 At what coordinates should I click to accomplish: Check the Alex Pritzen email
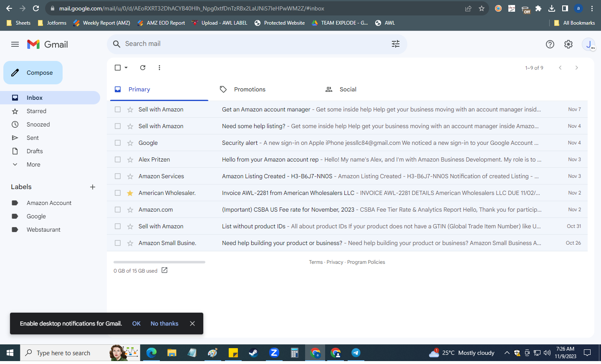118,159
